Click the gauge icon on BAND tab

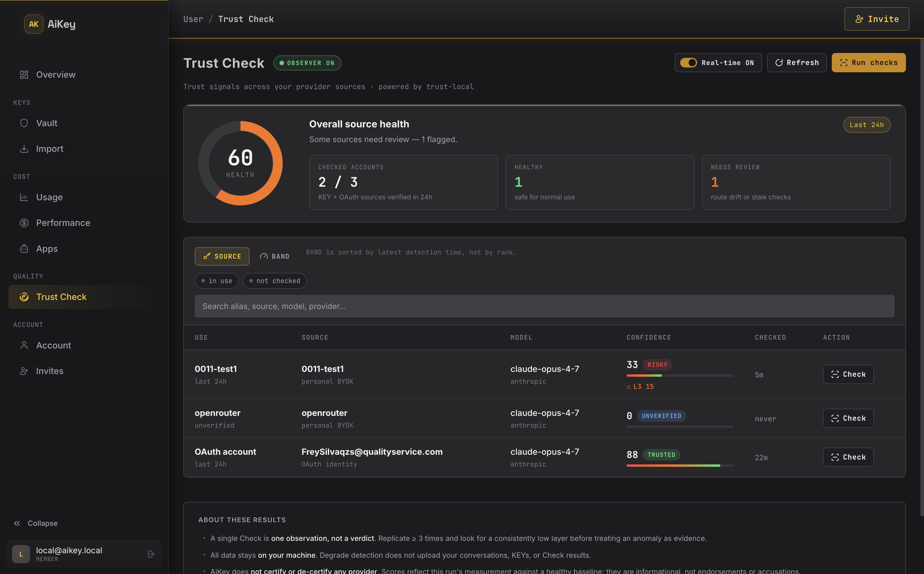pos(264,256)
